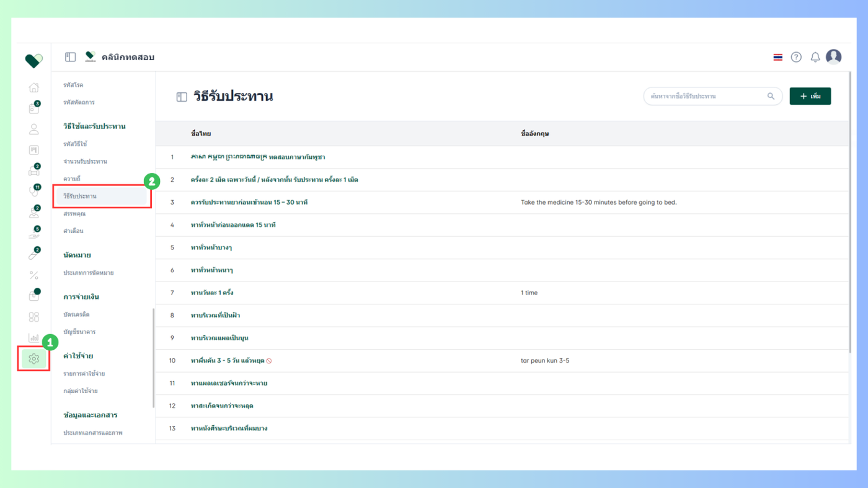Screen dimensions: 868x488
Task: Add a new entry with เพิ่ม button
Action: [810, 96]
